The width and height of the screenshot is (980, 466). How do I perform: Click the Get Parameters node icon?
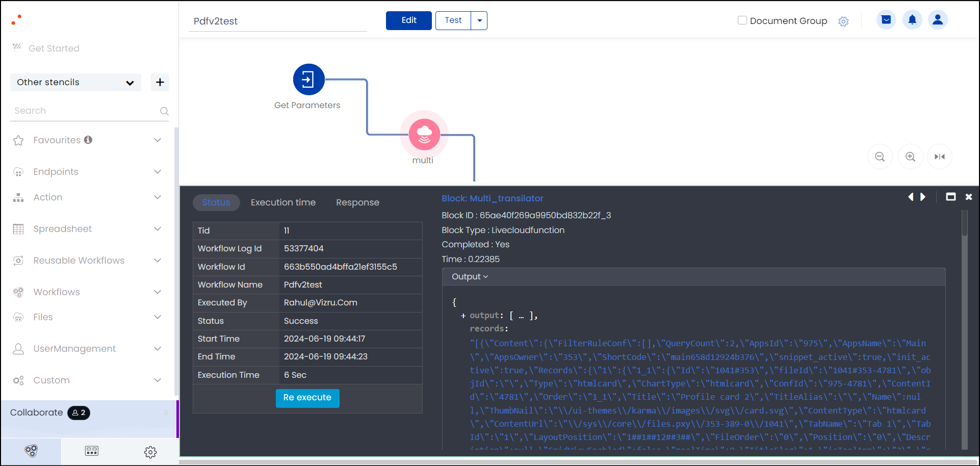[x=308, y=80]
